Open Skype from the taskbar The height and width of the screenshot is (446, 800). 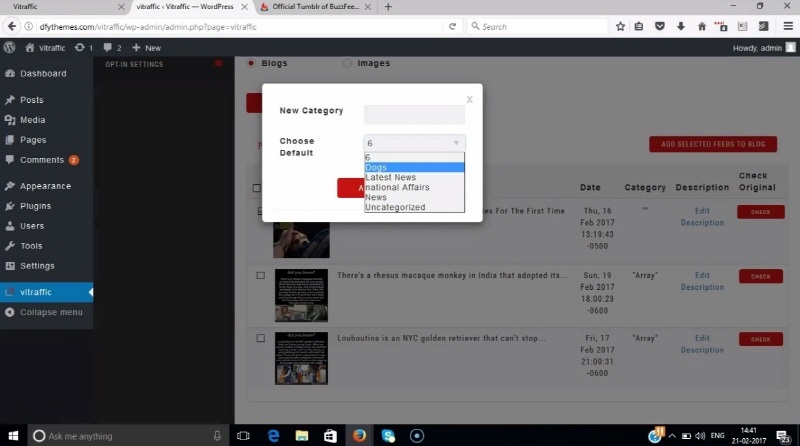pos(388,436)
